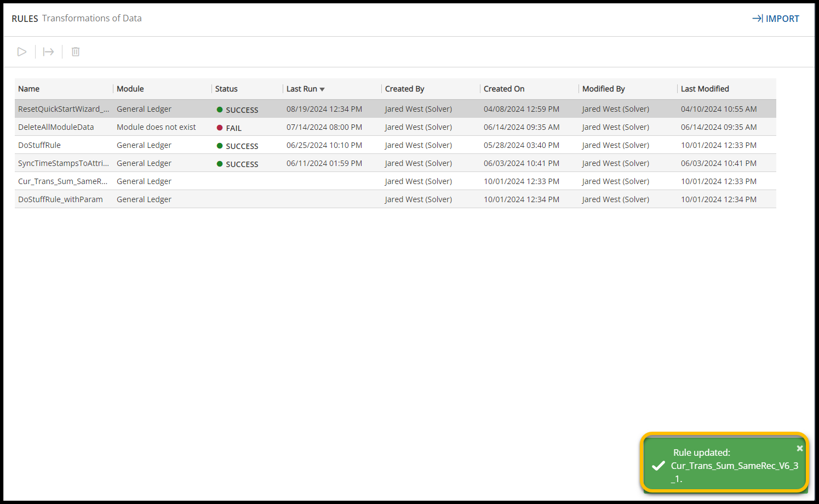Select the DoStuffRule row

tap(39, 145)
